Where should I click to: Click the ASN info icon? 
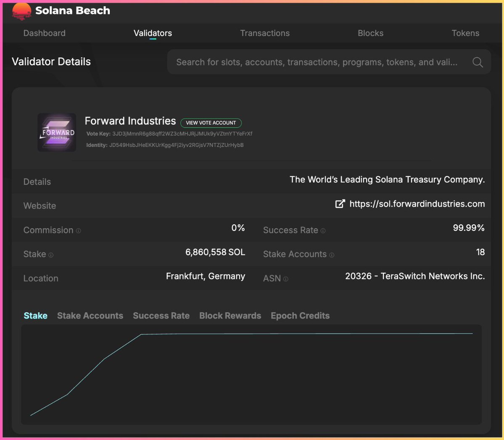[x=286, y=279]
